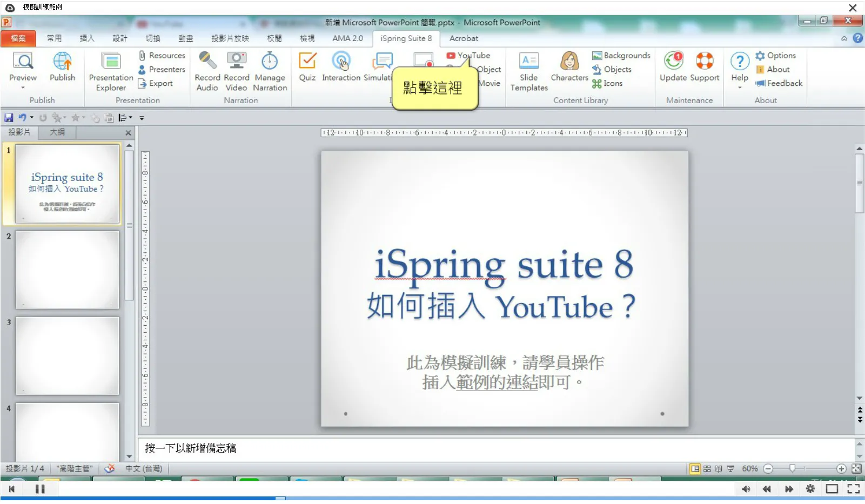Switch to the 大綱 outline tab

click(x=57, y=132)
